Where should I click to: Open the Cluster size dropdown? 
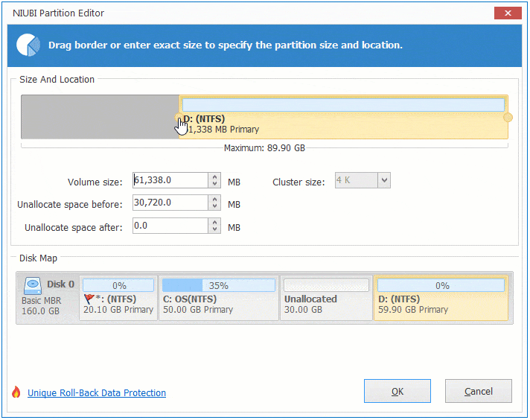click(384, 180)
